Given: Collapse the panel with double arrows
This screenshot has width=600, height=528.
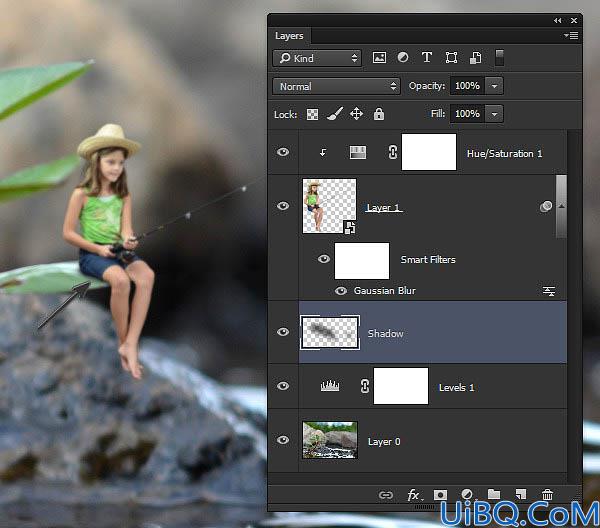Looking at the screenshot, I should [x=558, y=21].
